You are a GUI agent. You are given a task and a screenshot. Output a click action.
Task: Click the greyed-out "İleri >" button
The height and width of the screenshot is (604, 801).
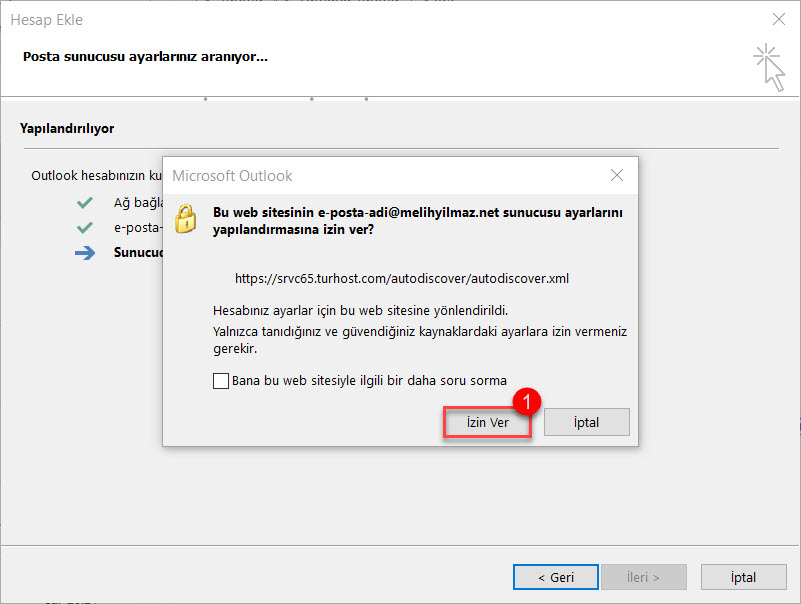click(x=643, y=577)
